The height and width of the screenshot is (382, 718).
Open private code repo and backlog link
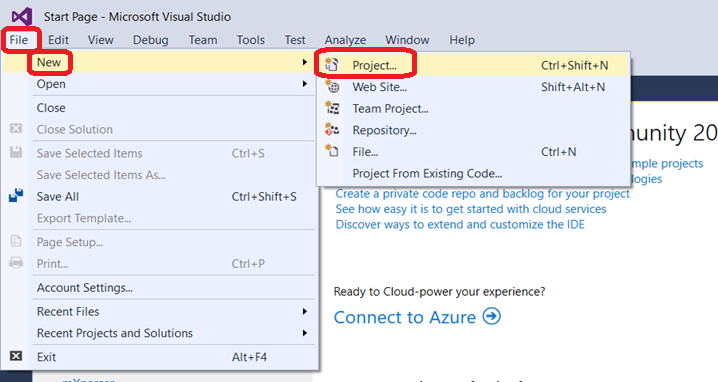tap(483, 194)
